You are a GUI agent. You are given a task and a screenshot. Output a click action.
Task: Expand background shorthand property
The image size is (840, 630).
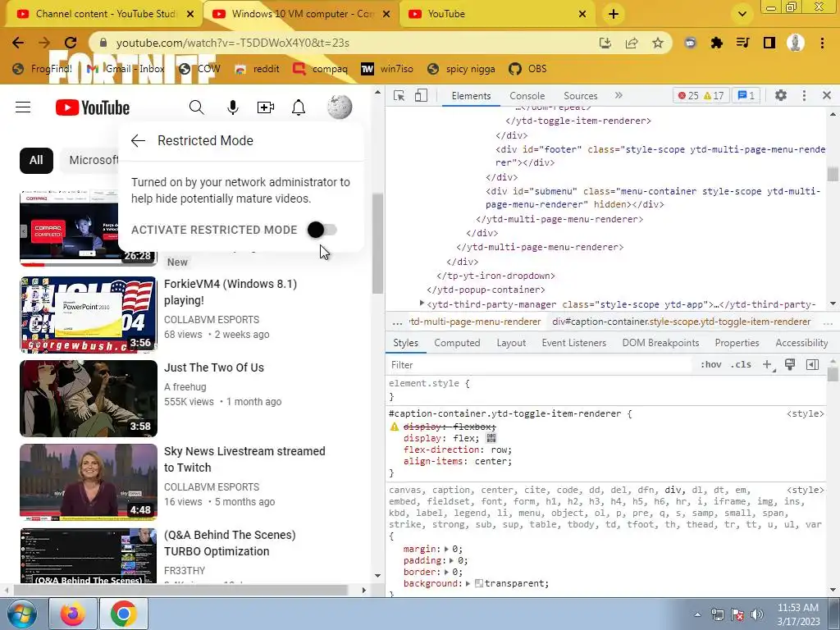pos(468,584)
